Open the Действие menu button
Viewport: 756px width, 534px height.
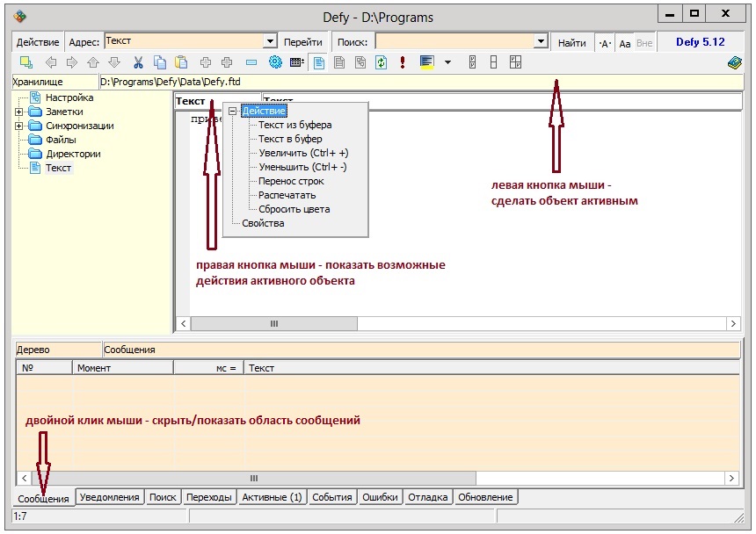(x=38, y=42)
